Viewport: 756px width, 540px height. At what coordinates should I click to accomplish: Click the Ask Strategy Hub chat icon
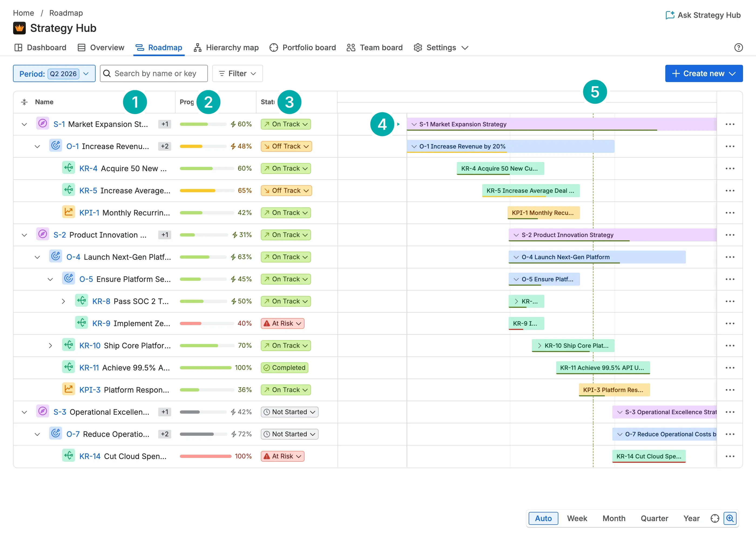tap(670, 15)
